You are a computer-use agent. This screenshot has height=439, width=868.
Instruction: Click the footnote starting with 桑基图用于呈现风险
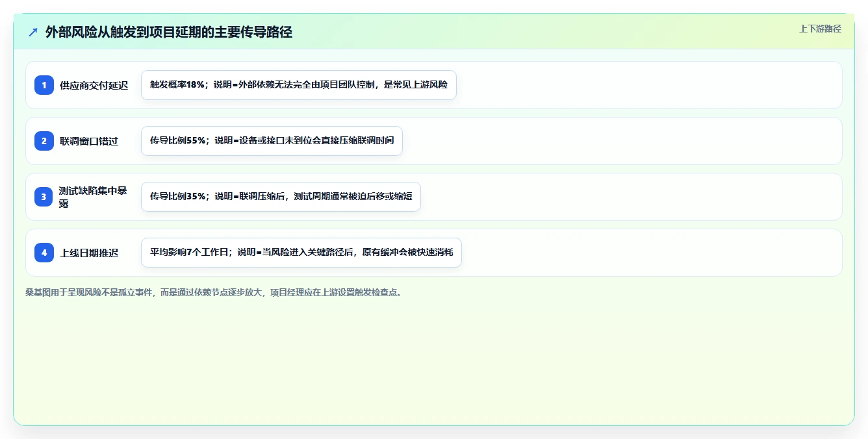pos(214,292)
